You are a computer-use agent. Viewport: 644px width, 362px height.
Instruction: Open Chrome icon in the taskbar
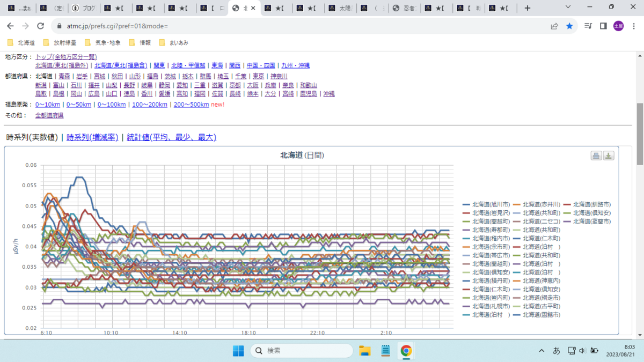[406, 351]
